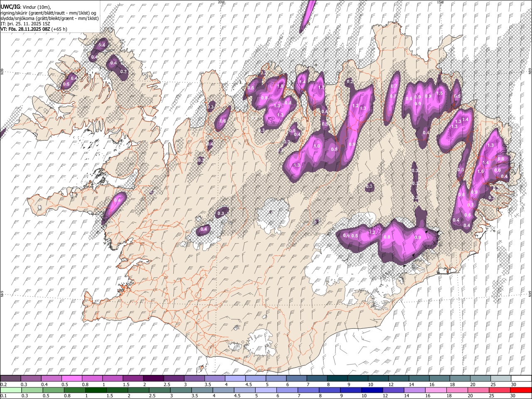Click the 'UWC/IG' title text
This screenshot has width=532, height=399.
(10, 7)
